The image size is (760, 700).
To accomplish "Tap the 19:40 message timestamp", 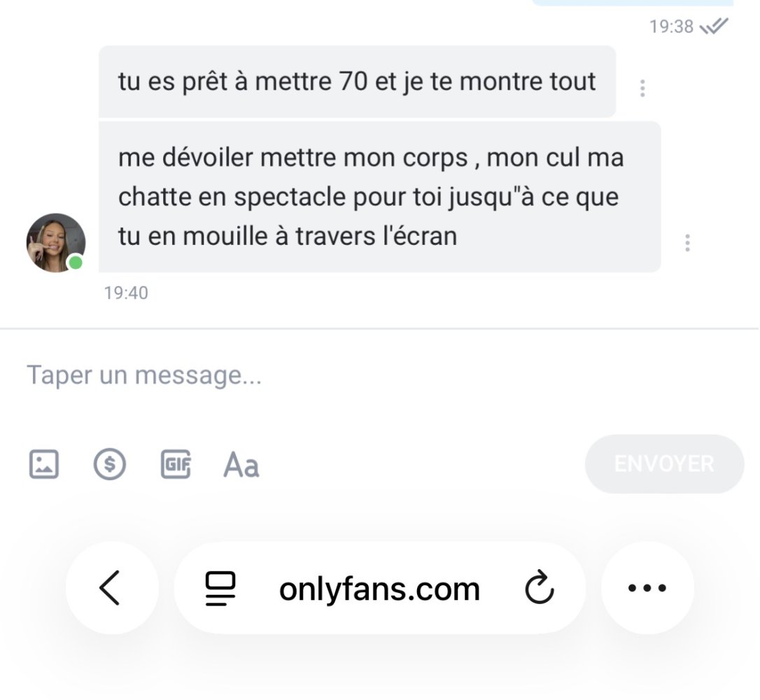I will tap(126, 293).
